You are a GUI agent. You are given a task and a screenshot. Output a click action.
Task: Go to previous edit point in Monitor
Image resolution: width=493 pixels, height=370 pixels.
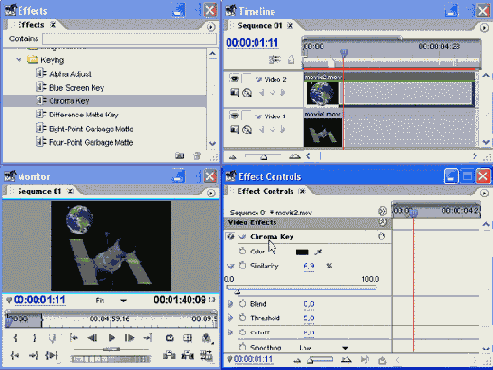click(74, 338)
